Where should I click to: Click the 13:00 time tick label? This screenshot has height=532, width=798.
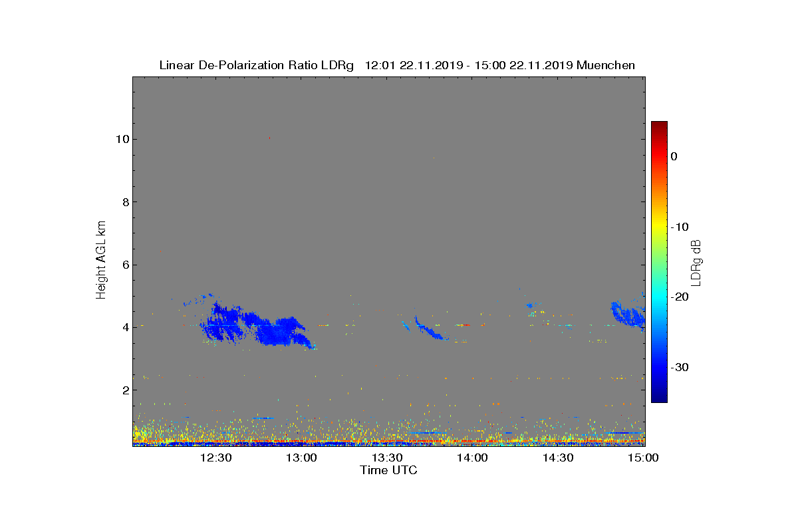[301, 458]
